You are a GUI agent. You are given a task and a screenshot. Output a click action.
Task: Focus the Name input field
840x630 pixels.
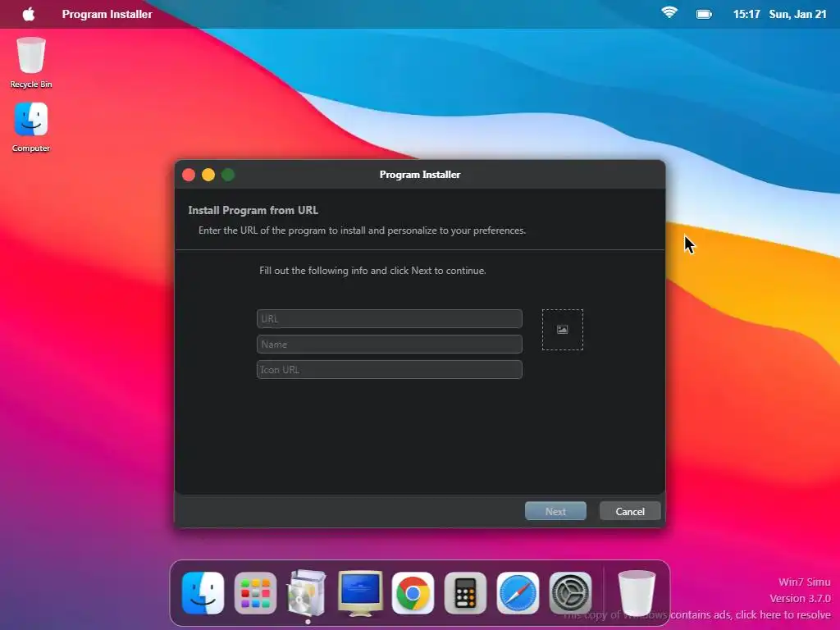tap(390, 345)
